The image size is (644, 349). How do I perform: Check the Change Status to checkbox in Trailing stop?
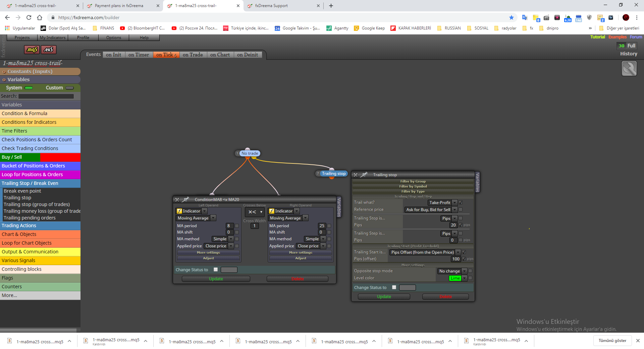pyautogui.click(x=394, y=287)
